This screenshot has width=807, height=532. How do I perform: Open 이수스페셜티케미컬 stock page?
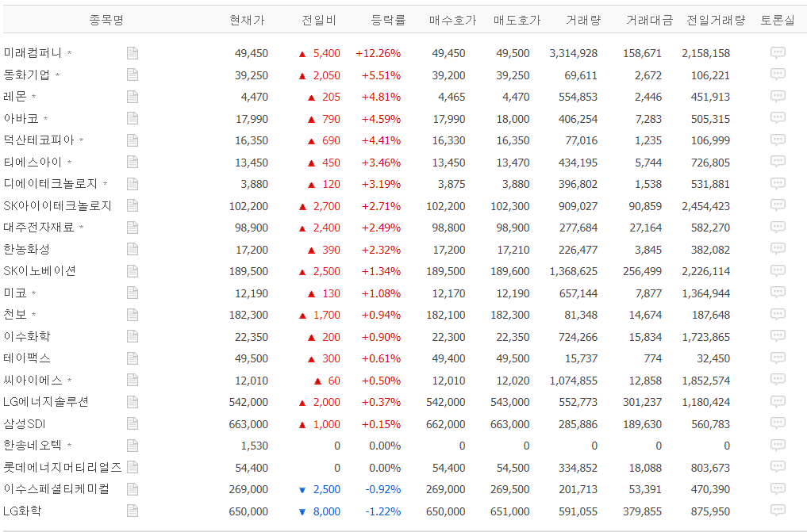click(x=56, y=489)
